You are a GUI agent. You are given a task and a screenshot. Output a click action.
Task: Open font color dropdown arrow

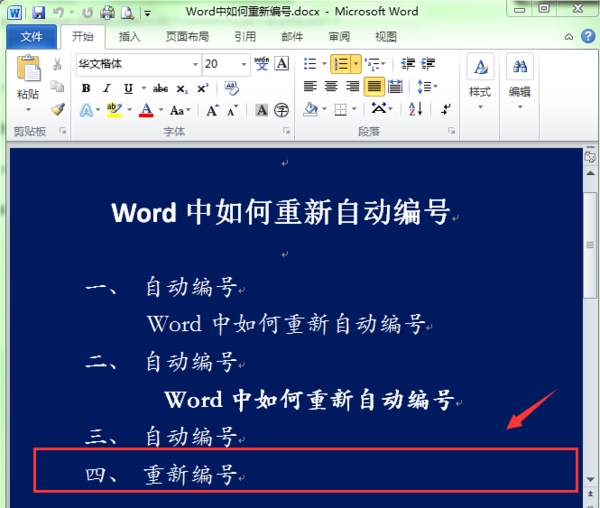click(x=161, y=110)
